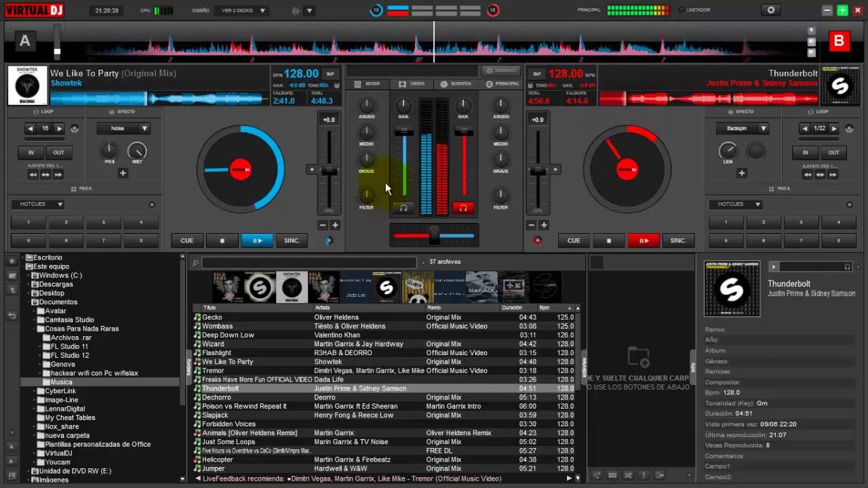This screenshot has height=488, width=868.
Task: Stop deck B playback
Action: coord(608,241)
